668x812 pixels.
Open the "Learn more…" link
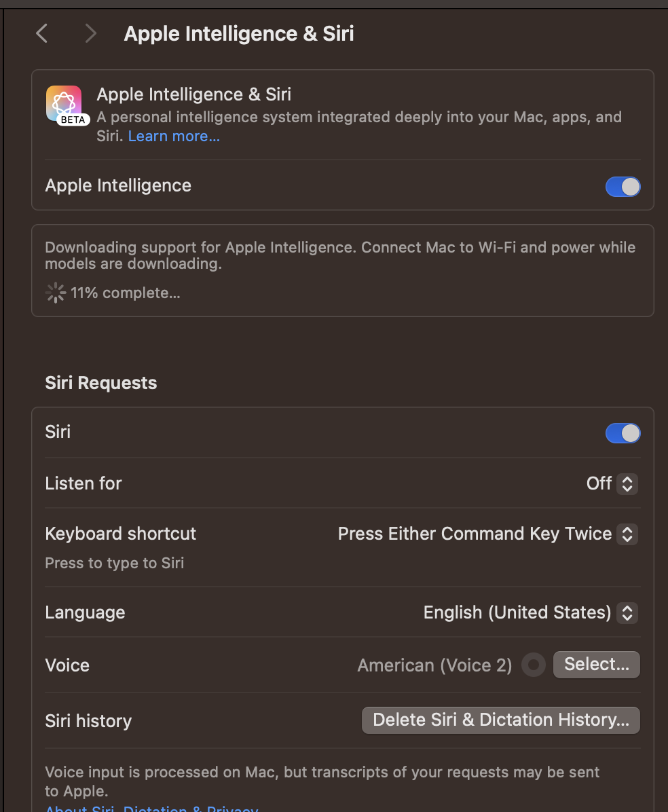tap(174, 136)
